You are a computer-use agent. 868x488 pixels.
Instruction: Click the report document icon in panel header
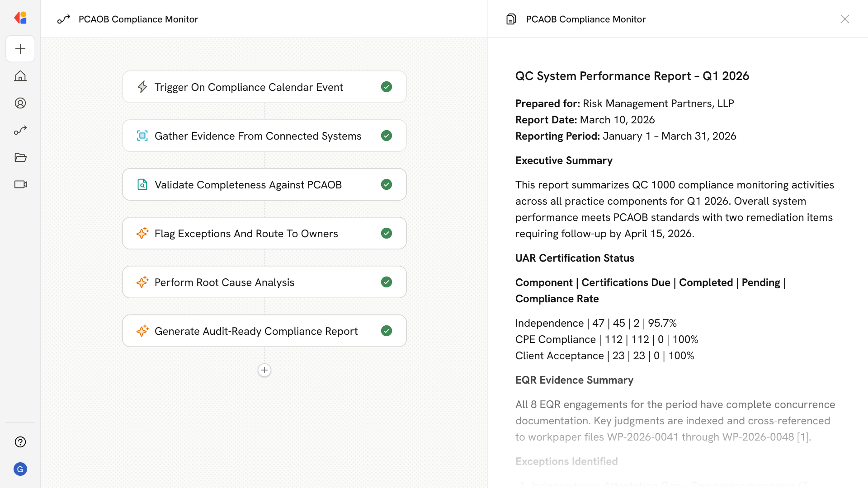[511, 19]
